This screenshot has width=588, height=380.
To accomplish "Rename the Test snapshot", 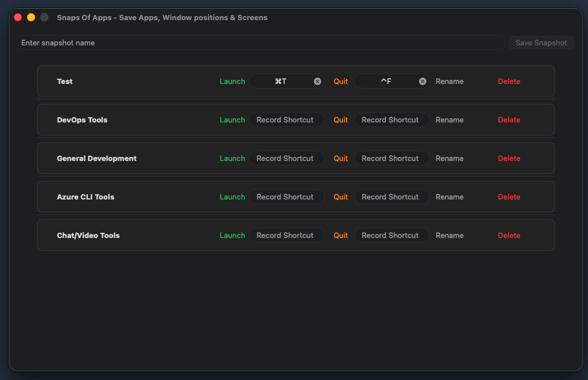I will pyautogui.click(x=449, y=81).
